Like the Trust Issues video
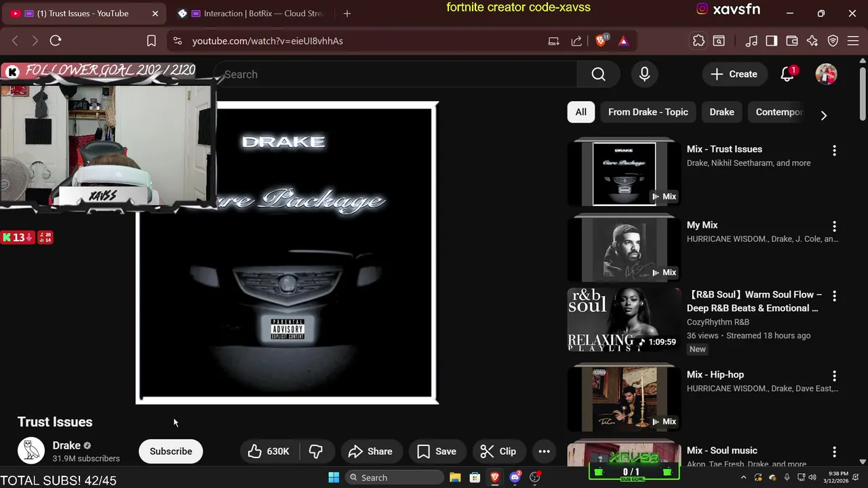 (269, 451)
